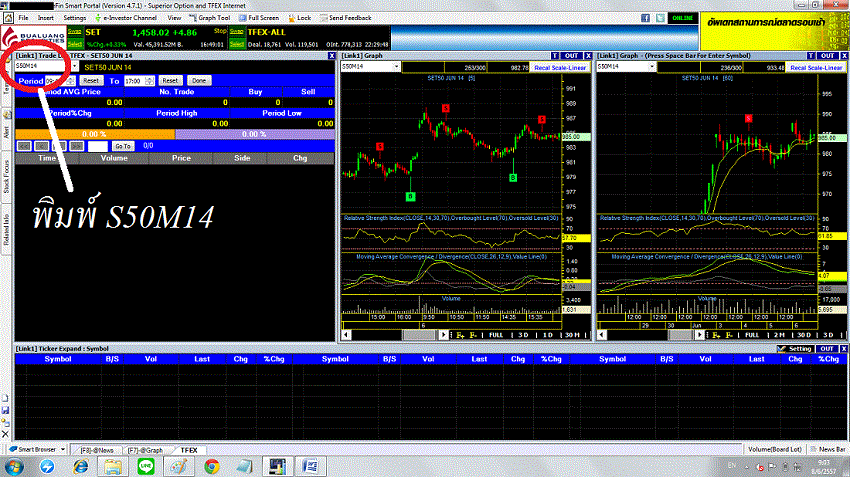Click right scroll arrow on right graph
Image resolution: width=850 pixels, height=477 pixels.
pyautogui.click(x=700, y=335)
